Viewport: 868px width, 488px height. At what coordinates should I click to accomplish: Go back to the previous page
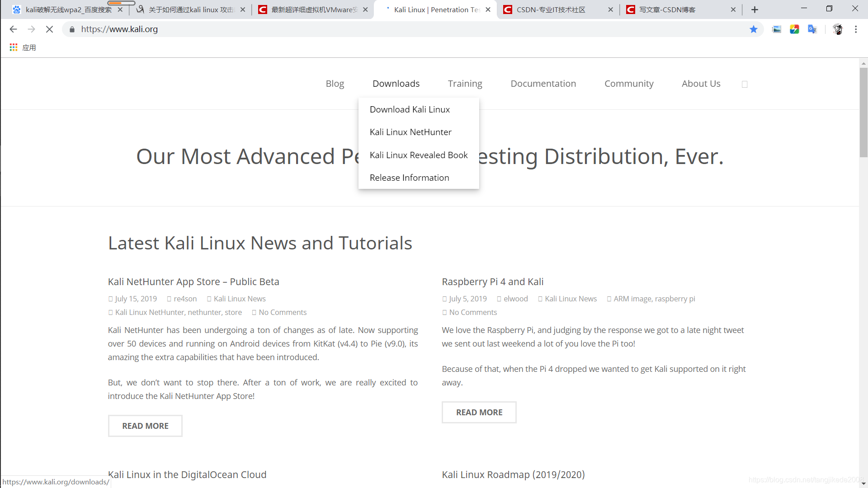point(13,29)
